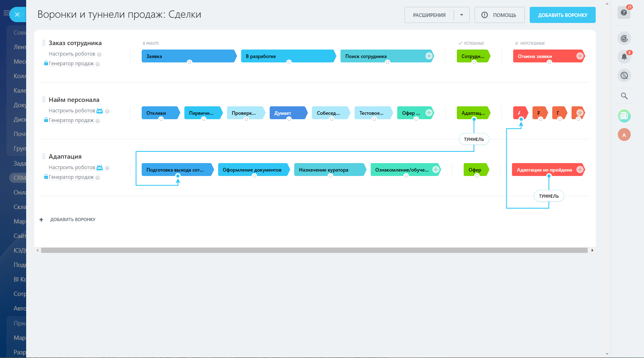Click the РАСШИРЕНИЯ button
This screenshot has height=358, width=644.
coord(429,15)
